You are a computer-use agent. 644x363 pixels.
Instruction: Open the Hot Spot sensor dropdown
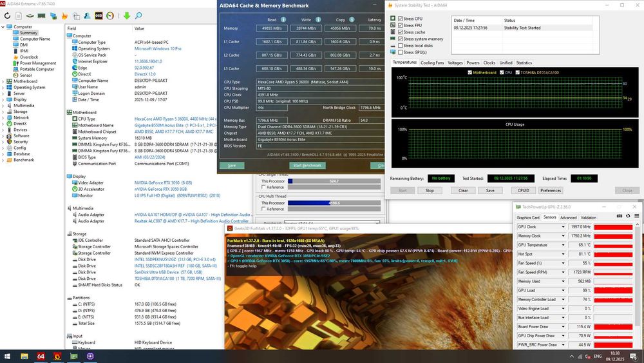[x=563, y=254]
